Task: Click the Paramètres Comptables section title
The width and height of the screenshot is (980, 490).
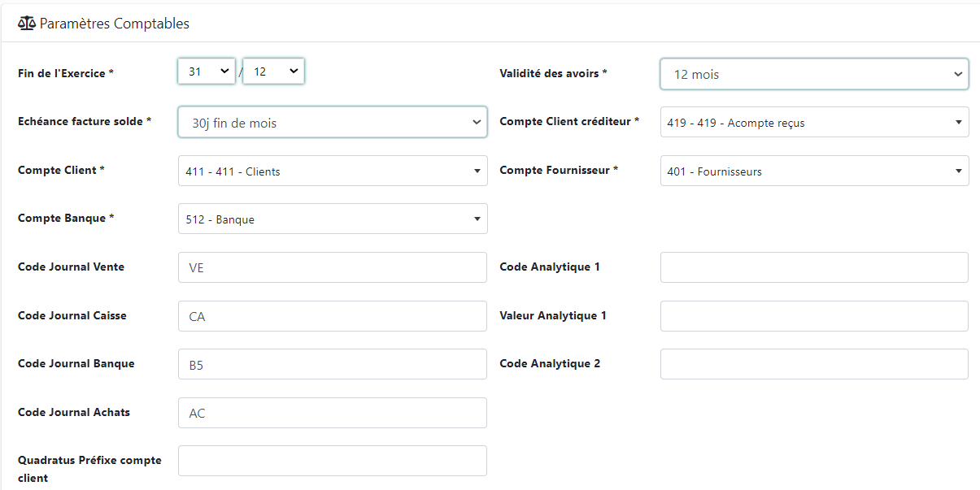Action: (114, 24)
